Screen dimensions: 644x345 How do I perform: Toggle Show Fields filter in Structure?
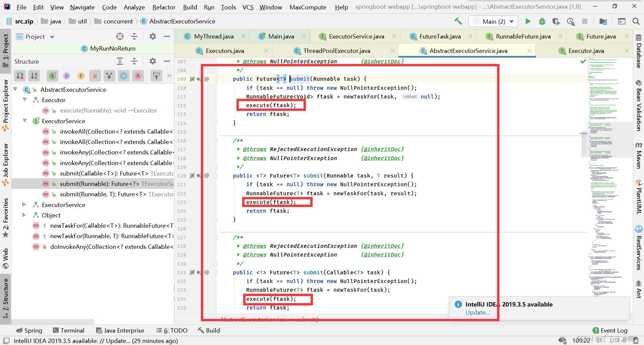click(81, 76)
